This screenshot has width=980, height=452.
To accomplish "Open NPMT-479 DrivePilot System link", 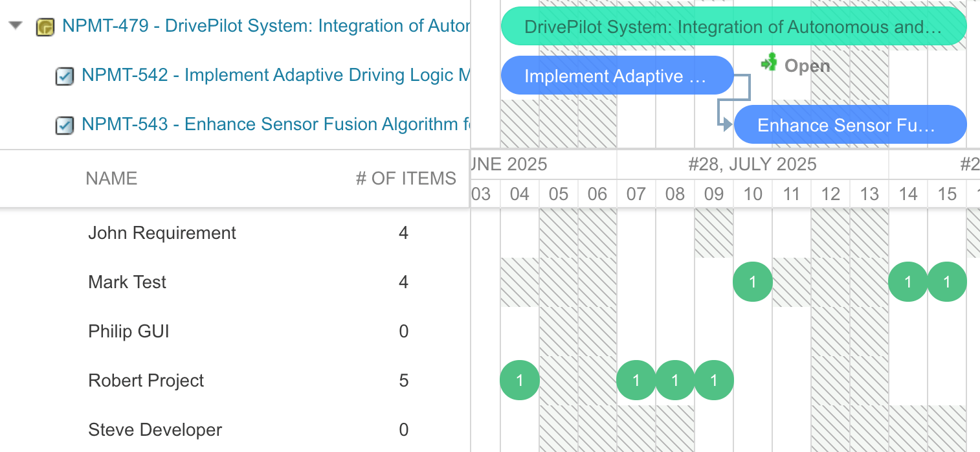I will 266,26.
